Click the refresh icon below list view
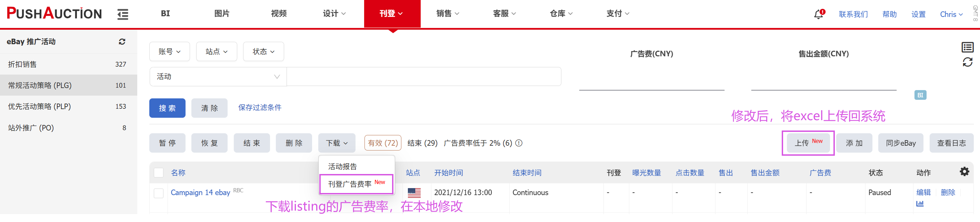Screen dimensions: 980x222 (967, 62)
